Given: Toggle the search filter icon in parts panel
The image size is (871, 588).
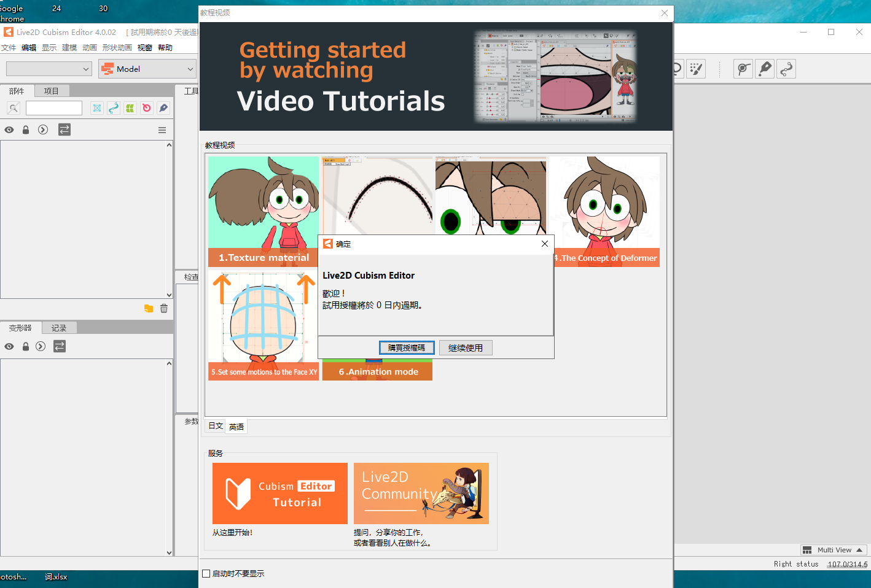Looking at the screenshot, I should 14,108.
